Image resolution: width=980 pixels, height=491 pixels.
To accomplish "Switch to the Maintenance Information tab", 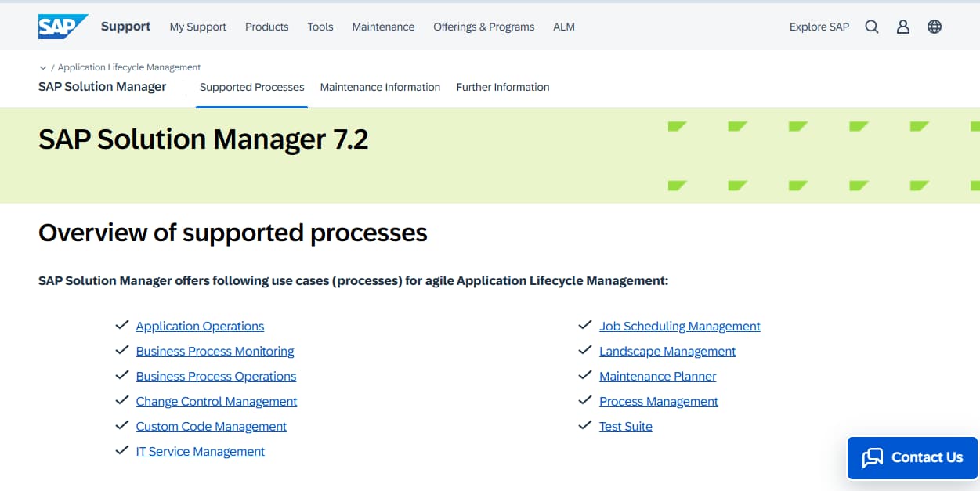I will click(x=380, y=87).
